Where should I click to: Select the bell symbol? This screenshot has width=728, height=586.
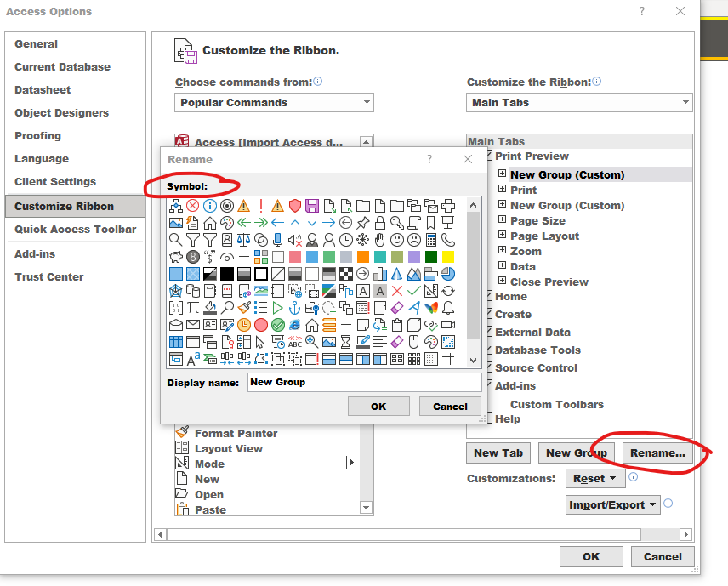point(448,308)
